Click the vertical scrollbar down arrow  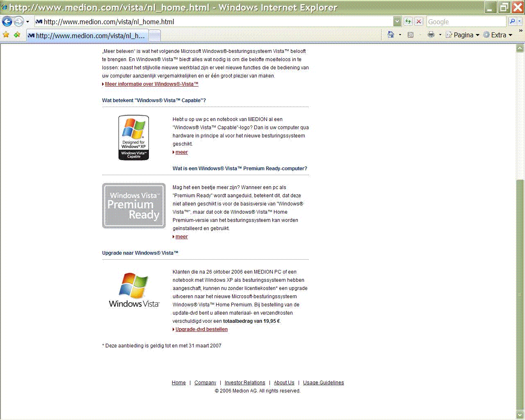pyautogui.click(x=520, y=415)
